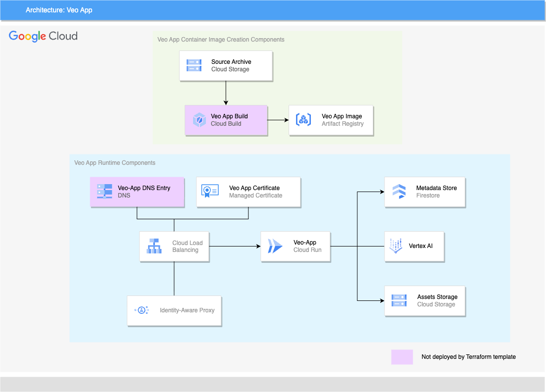The height and width of the screenshot is (392, 546).
Task: Click the Assets Storage Cloud Storage icon
Action: click(399, 300)
